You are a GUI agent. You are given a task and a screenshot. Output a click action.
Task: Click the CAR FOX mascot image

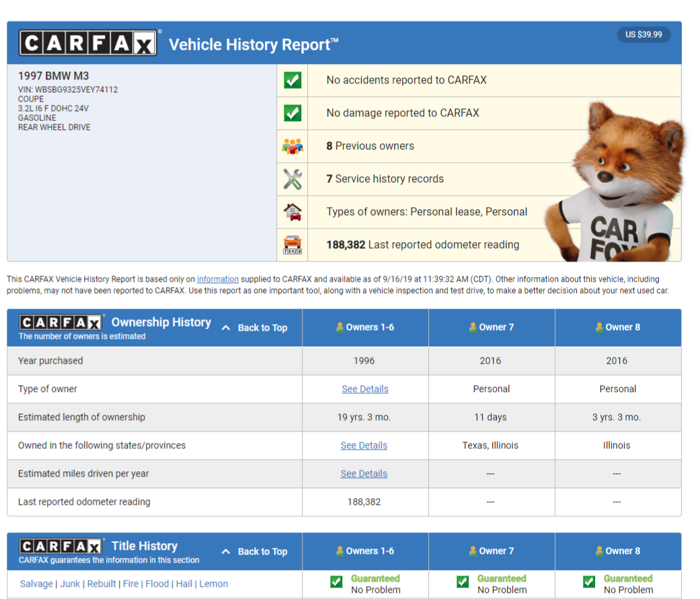[616, 183]
